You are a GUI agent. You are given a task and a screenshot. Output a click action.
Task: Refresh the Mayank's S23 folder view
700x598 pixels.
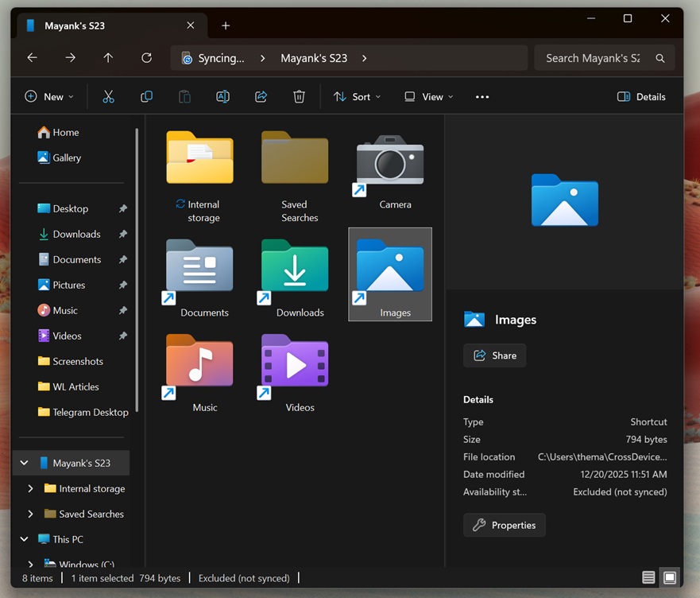coord(146,57)
